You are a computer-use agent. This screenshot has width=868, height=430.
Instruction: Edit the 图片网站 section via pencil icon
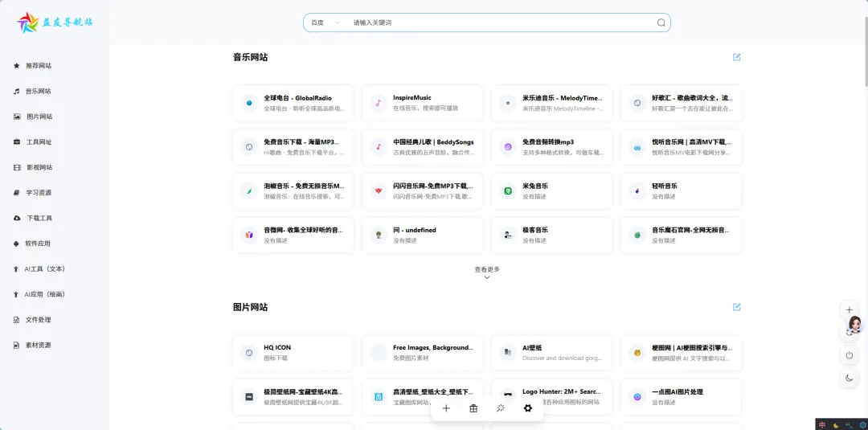[x=736, y=307]
